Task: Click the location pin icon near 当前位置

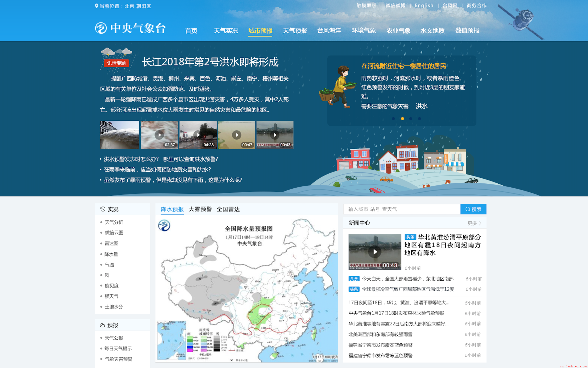Action: [x=97, y=6]
